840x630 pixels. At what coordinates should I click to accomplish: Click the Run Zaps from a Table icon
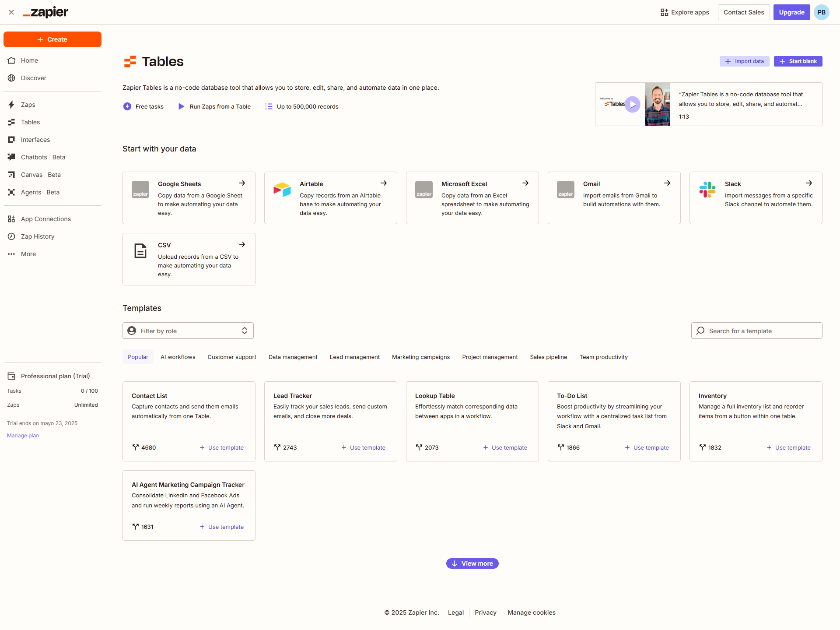tap(182, 106)
